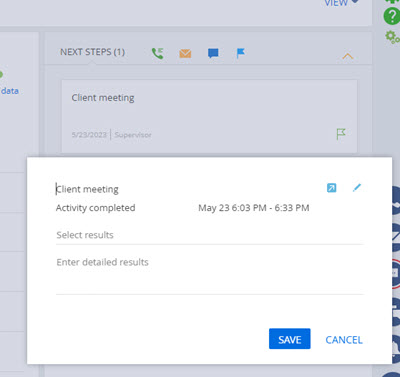
Task: Click the Activity completed status text
Action: 95,208
